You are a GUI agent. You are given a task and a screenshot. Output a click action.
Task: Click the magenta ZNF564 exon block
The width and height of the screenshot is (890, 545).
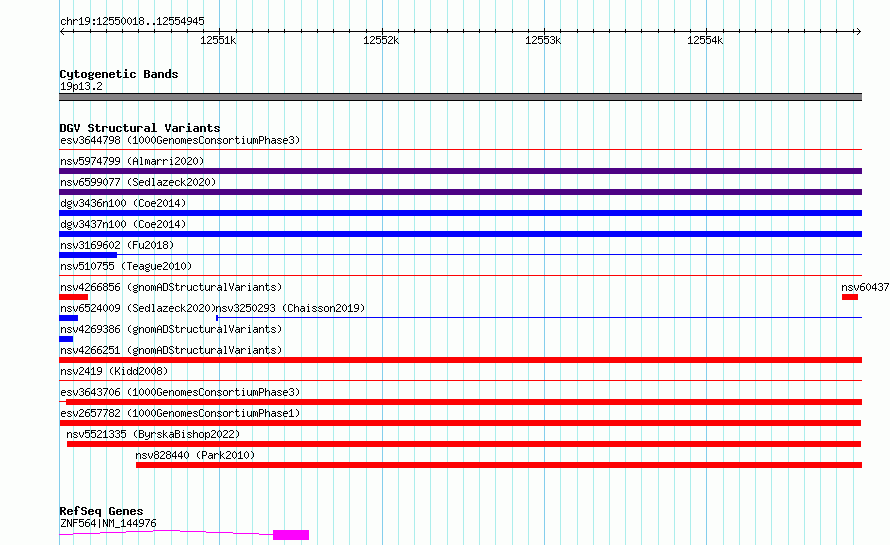click(x=291, y=535)
